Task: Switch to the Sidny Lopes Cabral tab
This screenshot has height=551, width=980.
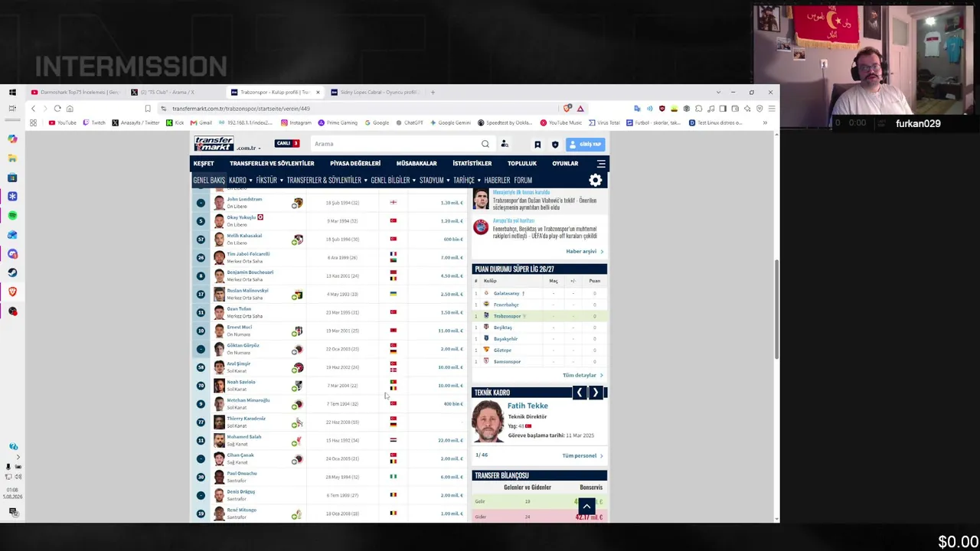Action: (x=375, y=93)
